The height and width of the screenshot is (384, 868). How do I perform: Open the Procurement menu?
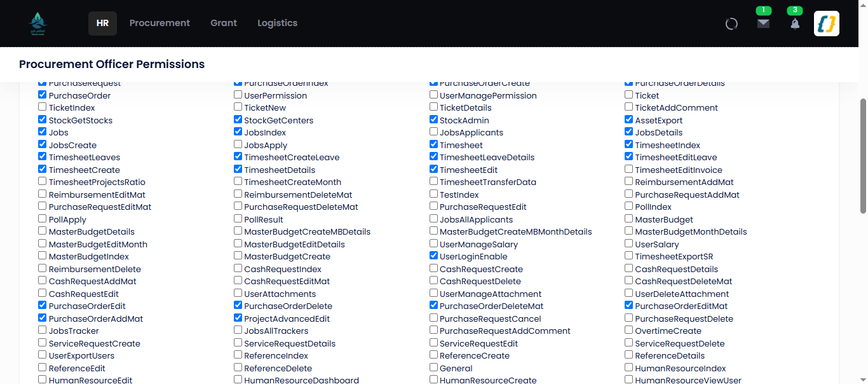pyautogui.click(x=159, y=23)
